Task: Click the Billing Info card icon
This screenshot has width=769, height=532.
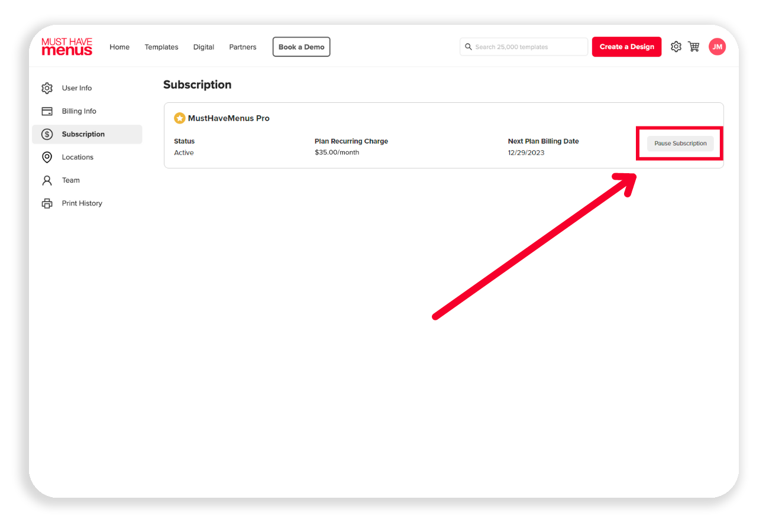Action: pyautogui.click(x=47, y=111)
